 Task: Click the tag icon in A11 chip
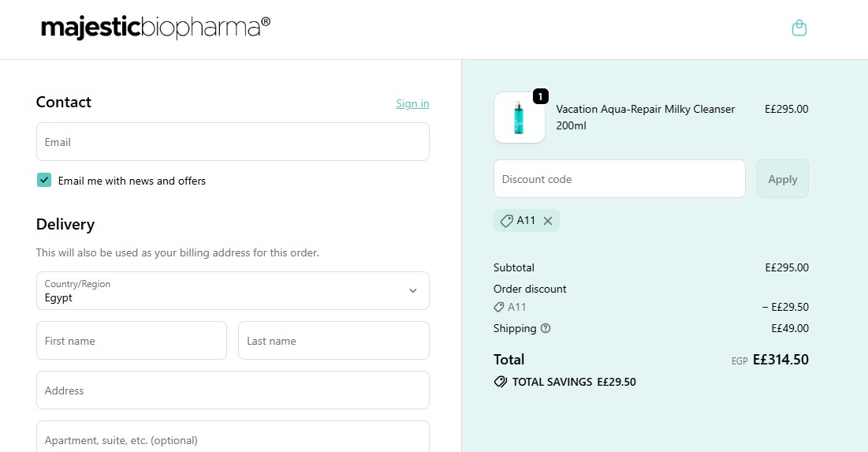pos(506,221)
